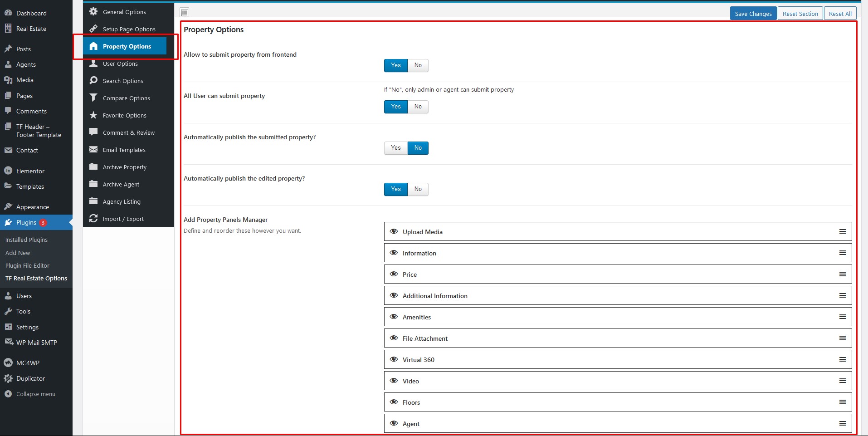868x436 pixels.
Task: Toggle visibility eye of Floors panel
Action: point(394,402)
